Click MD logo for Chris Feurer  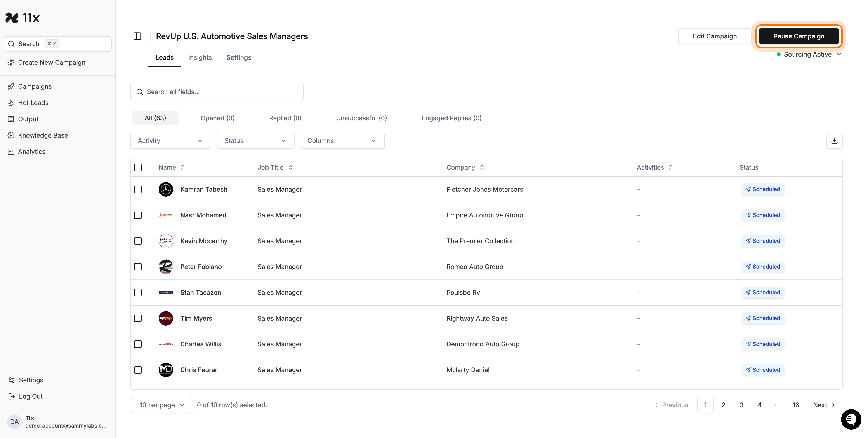(x=166, y=370)
